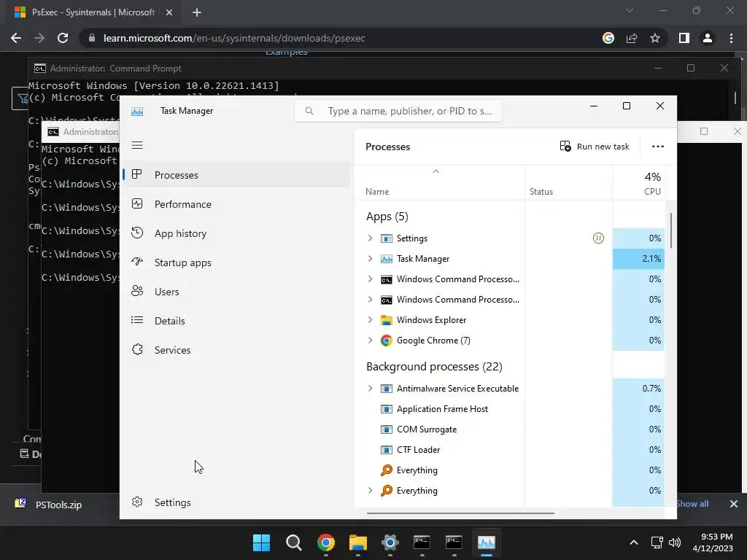Expand the Task Manager process row
747x560 pixels.
pos(370,259)
